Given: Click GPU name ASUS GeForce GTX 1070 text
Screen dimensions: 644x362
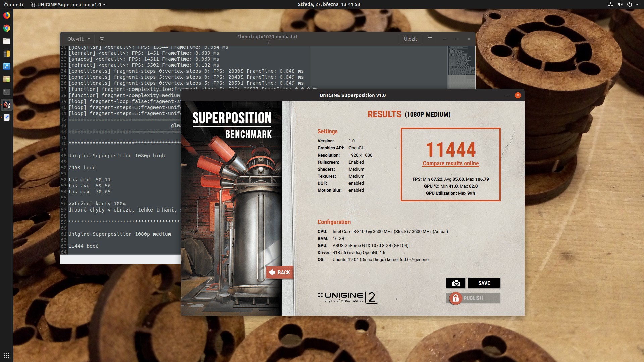Looking at the screenshot, I should pyautogui.click(x=370, y=246).
